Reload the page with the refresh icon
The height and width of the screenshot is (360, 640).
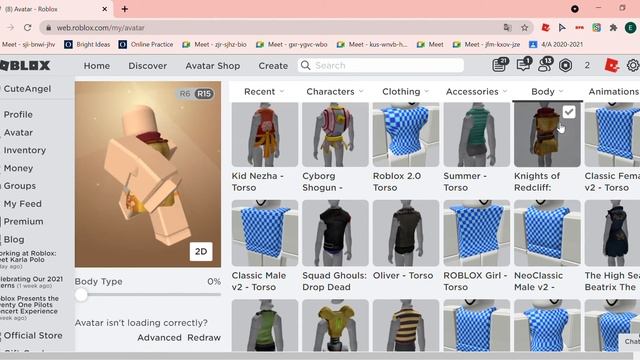point(27,27)
